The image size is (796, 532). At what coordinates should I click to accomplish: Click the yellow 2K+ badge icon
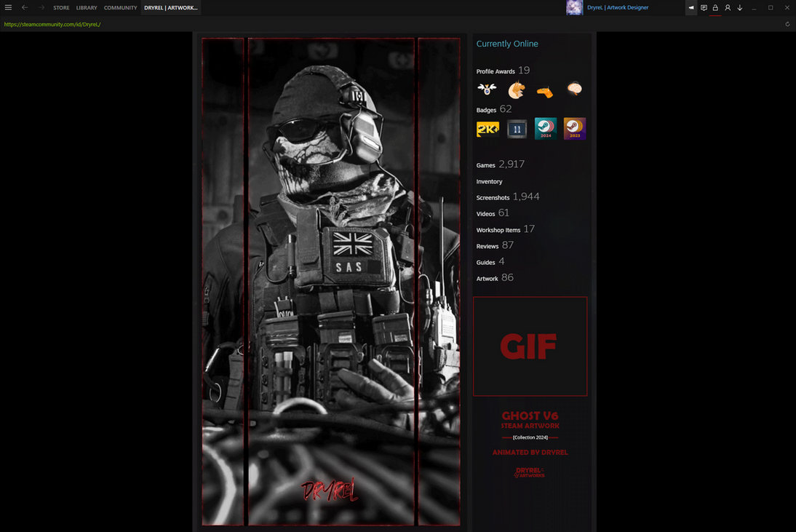[487, 129]
